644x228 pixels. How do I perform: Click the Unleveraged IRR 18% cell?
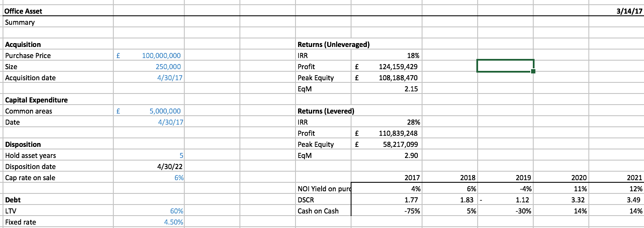386,56
